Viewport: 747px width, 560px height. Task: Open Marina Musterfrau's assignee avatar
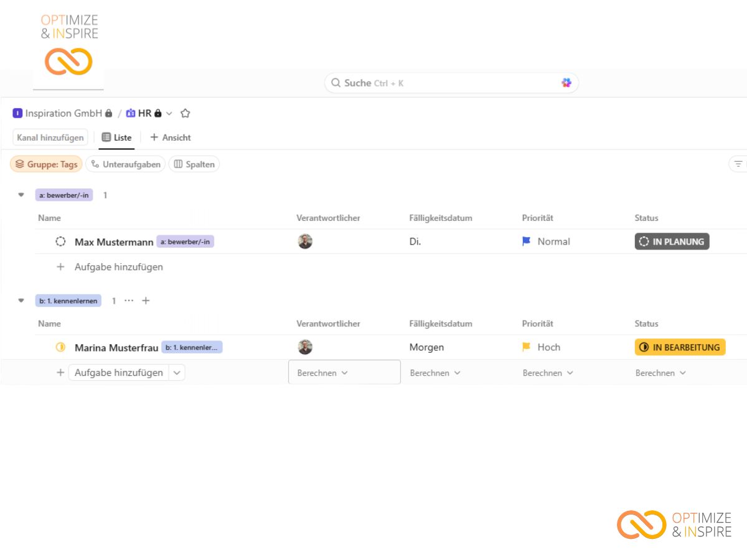[305, 347]
